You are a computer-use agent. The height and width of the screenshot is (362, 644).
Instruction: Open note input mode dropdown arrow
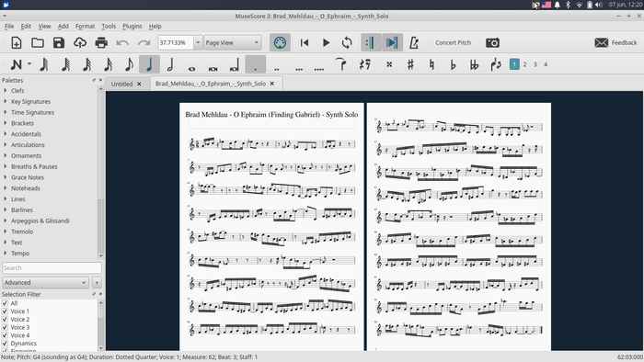29,64
